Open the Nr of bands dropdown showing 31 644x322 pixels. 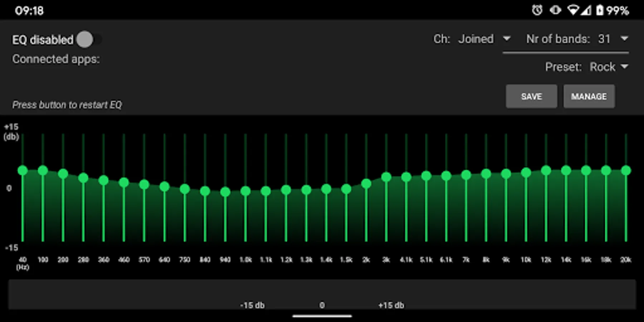pyautogui.click(x=613, y=39)
